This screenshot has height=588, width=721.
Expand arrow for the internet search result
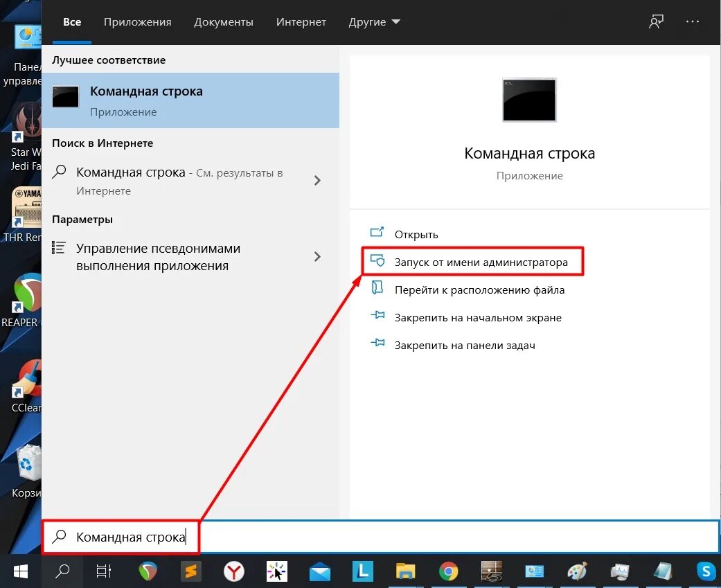(317, 180)
